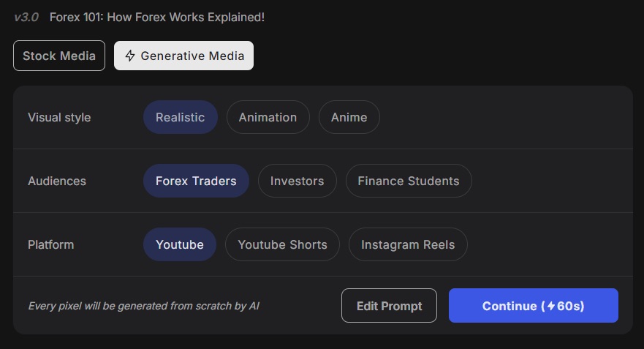Choose Investors as the audience
Viewport: 644px width, 349px height.
(297, 181)
